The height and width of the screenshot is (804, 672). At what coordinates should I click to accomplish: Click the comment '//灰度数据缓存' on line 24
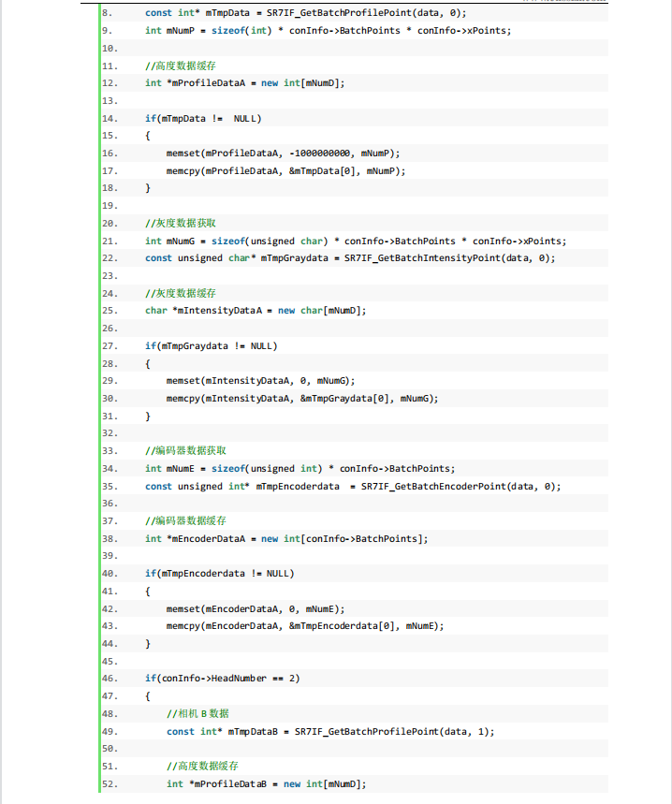click(x=181, y=293)
